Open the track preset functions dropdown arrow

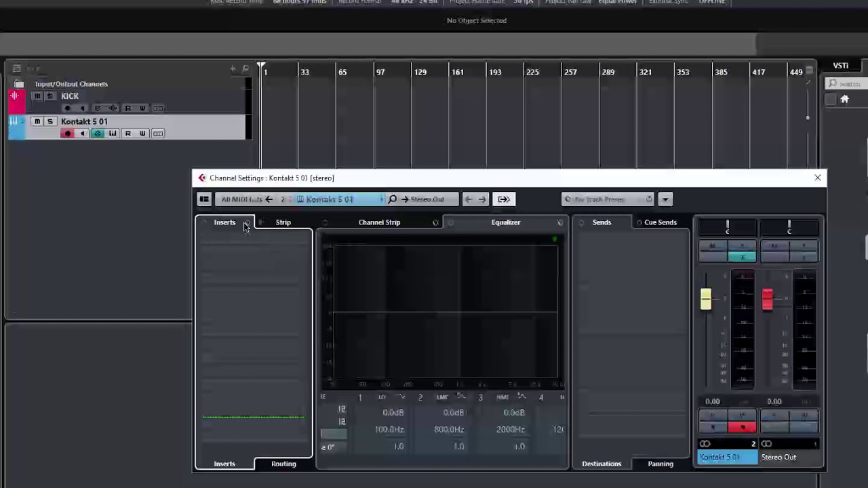click(665, 199)
